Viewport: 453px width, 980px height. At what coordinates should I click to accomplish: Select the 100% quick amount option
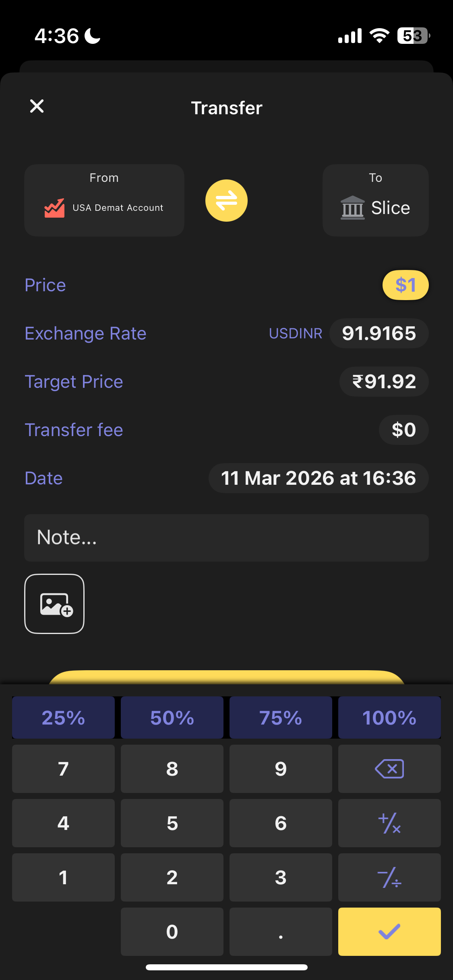click(x=389, y=718)
